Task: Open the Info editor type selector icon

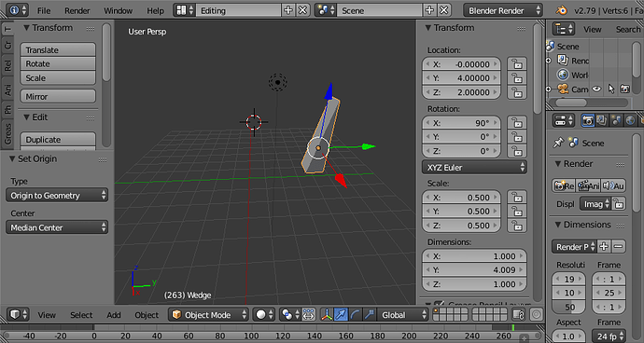Action: click(x=18, y=10)
